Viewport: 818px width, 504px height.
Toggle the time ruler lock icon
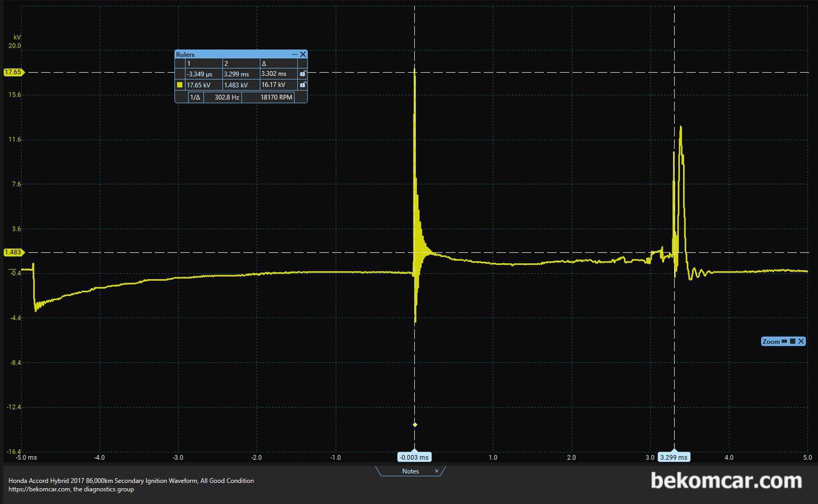(302, 74)
